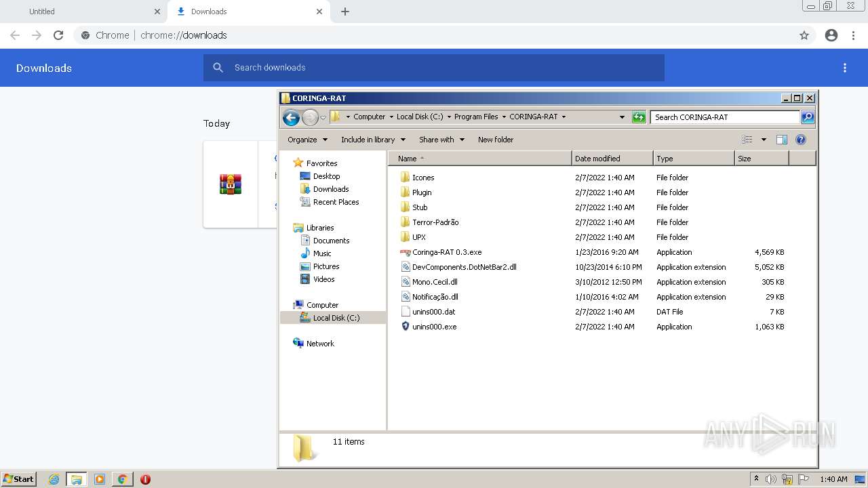Sort by Date modified column header
868x488 pixels.
(612, 159)
